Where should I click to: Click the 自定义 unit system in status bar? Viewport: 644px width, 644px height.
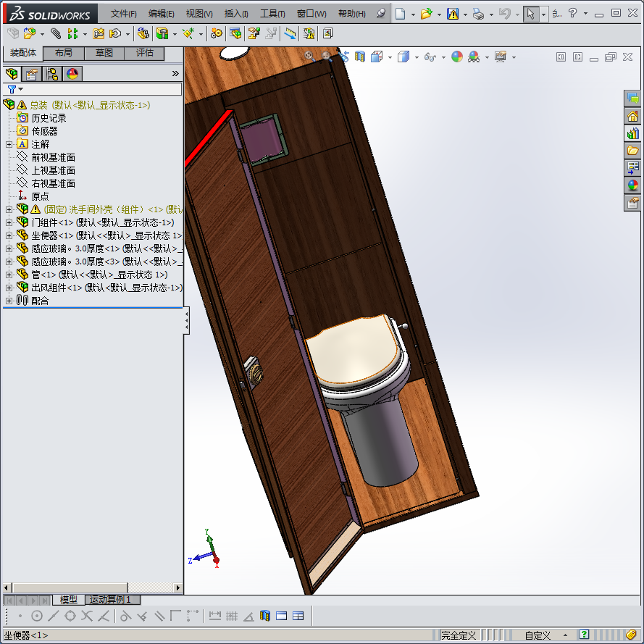(538, 635)
